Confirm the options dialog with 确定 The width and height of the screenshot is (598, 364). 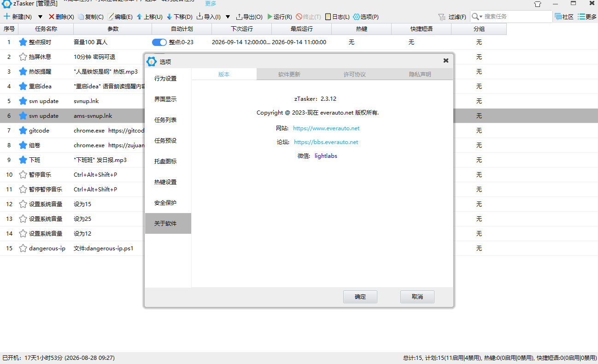pos(360,297)
